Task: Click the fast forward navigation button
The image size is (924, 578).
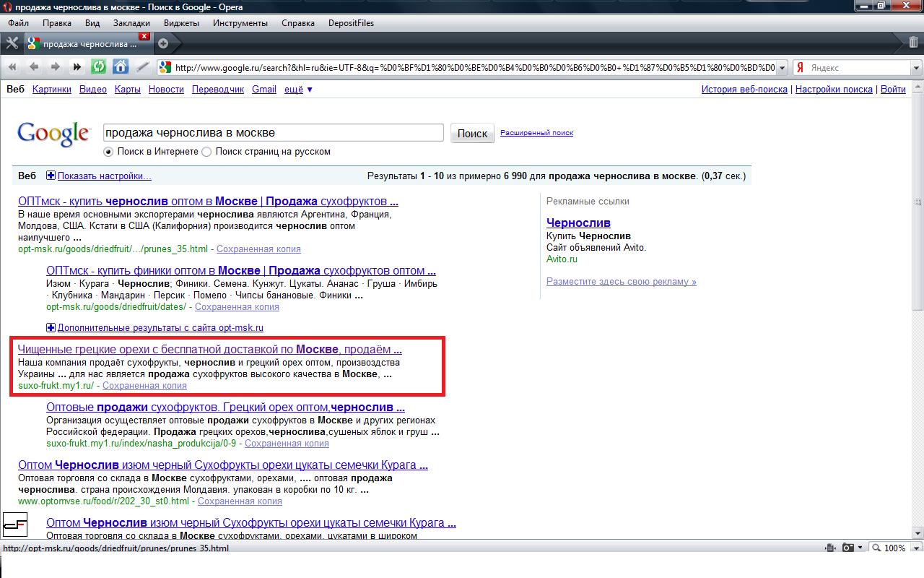Action: tap(77, 67)
